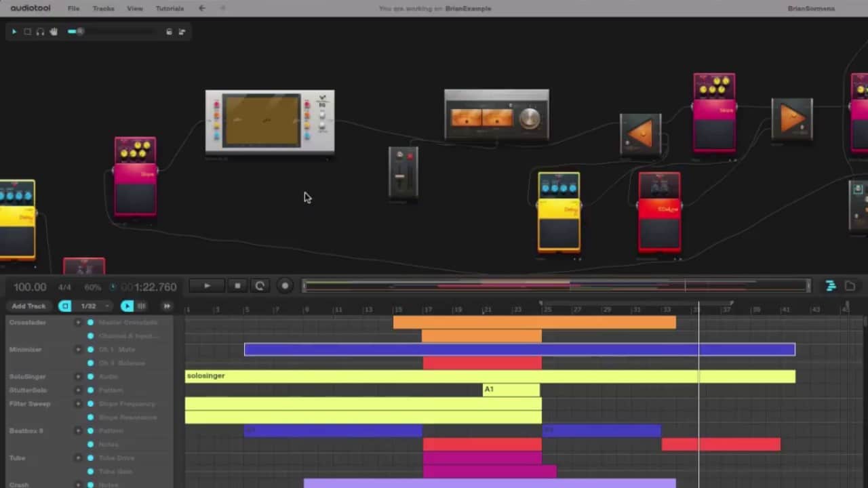This screenshot has width=868, height=488.
Task: Open the 1/32 grid resolution dropdown
Action: pyautogui.click(x=93, y=306)
